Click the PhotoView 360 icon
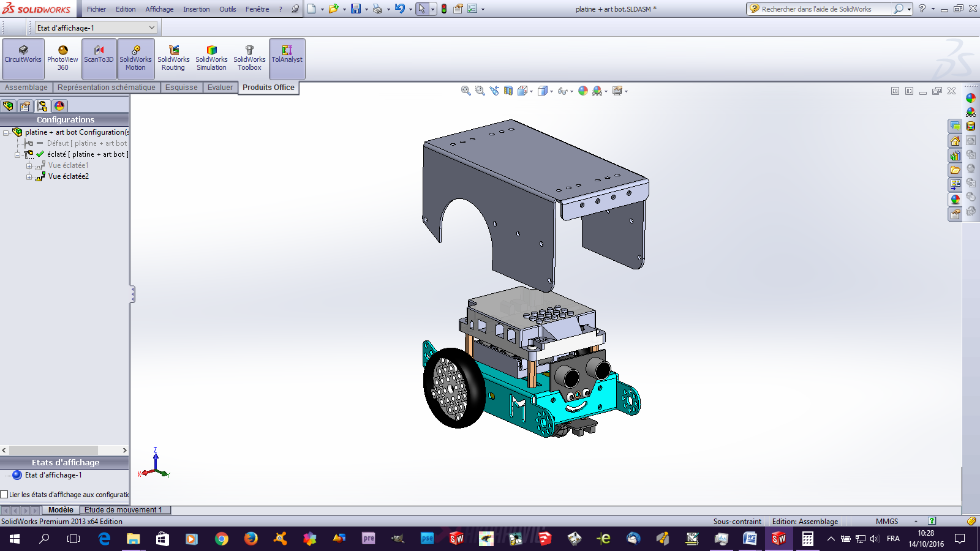 click(62, 58)
